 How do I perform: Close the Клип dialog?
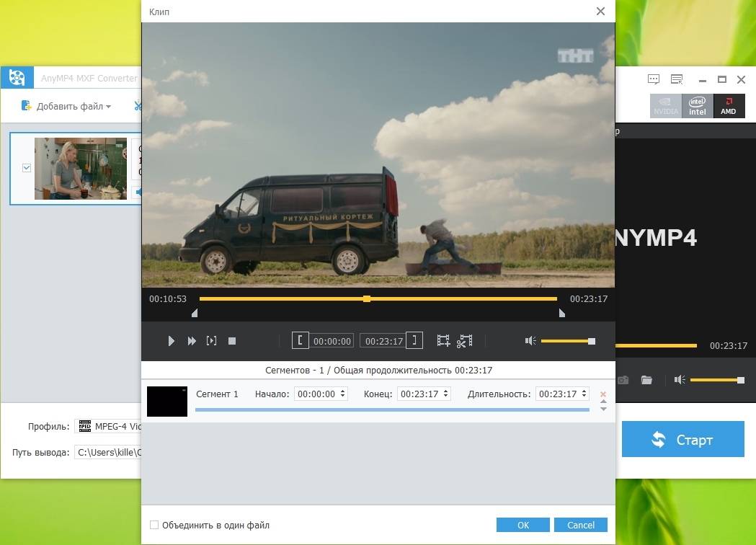point(600,11)
